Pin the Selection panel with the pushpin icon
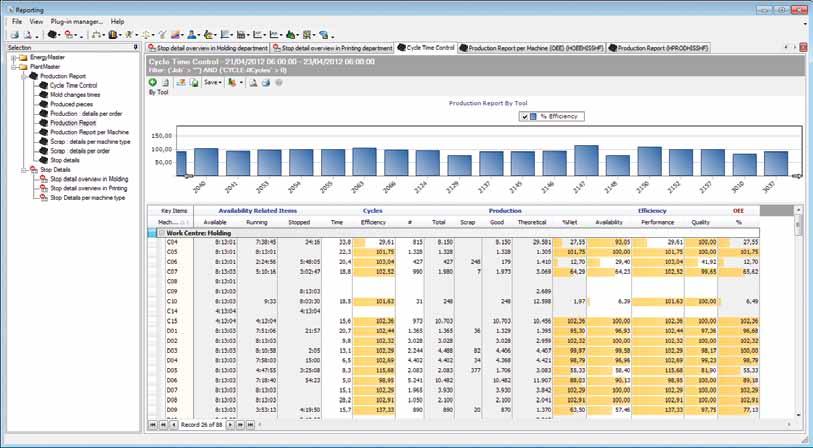813x448 pixels. 136,47
